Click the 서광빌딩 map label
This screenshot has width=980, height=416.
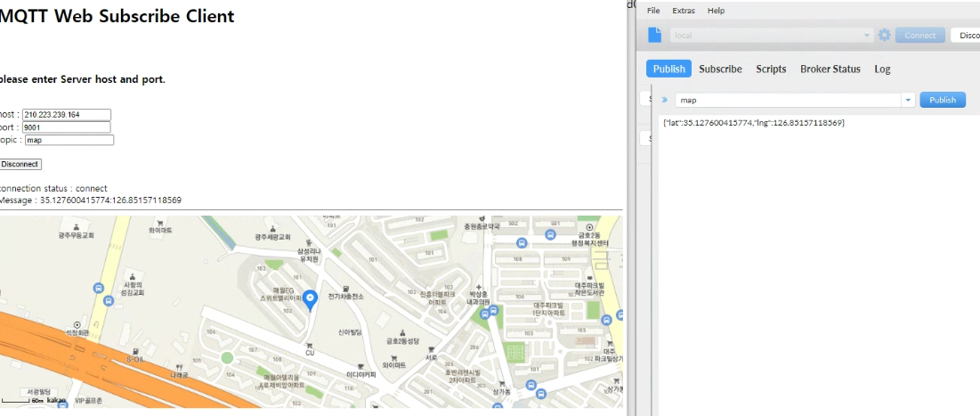[37, 390]
